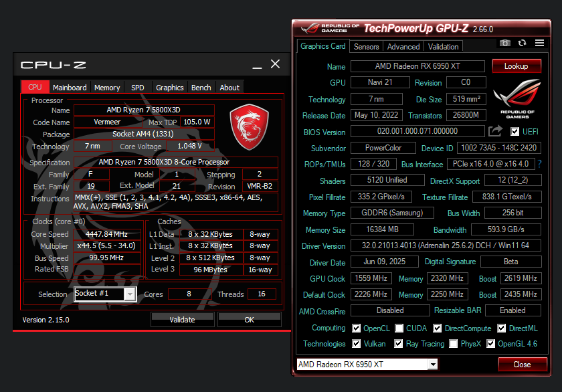This screenshot has height=392, width=562.
Task: Click the GPU Name field
Action: [x=417, y=66]
